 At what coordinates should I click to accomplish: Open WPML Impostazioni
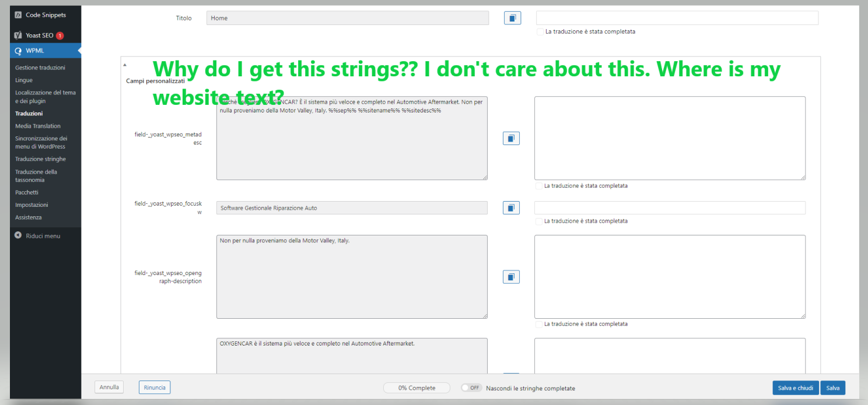32,205
